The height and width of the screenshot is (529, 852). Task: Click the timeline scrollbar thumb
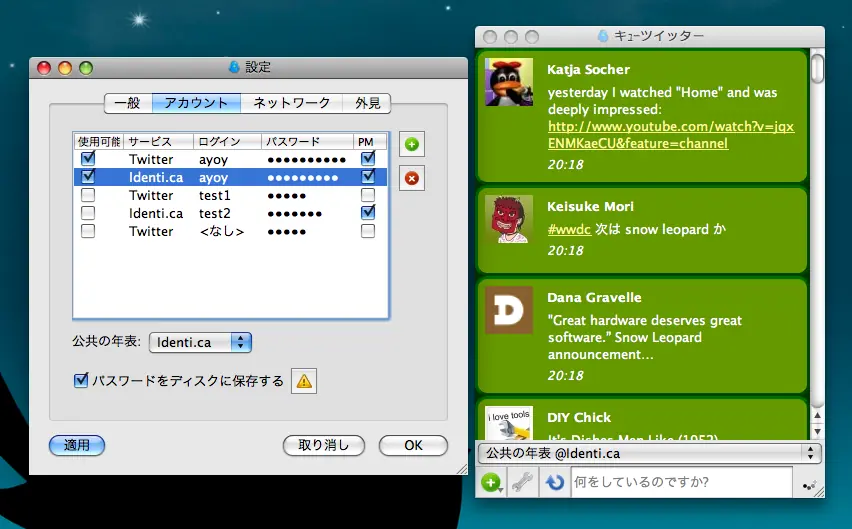click(817, 68)
